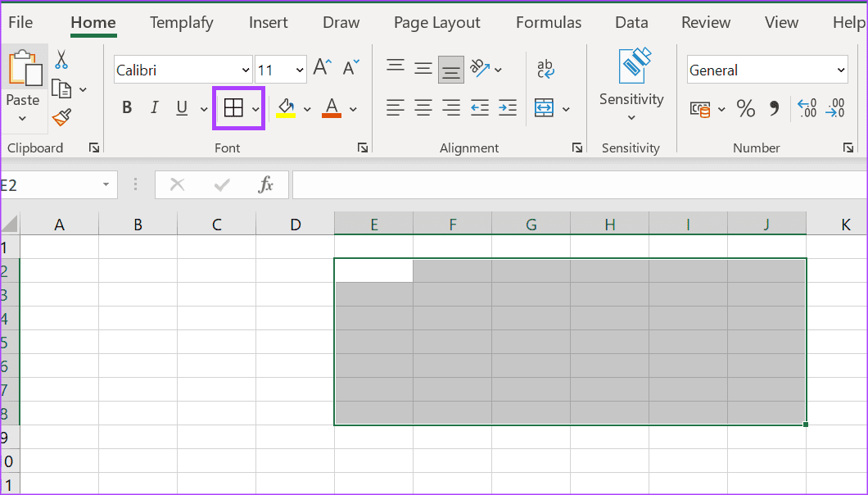The height and width of the screenshot is (495, 868).
Task: Expand the accounting format dropdown arrow
Action: pyautogui.click(x=721, y=109)
